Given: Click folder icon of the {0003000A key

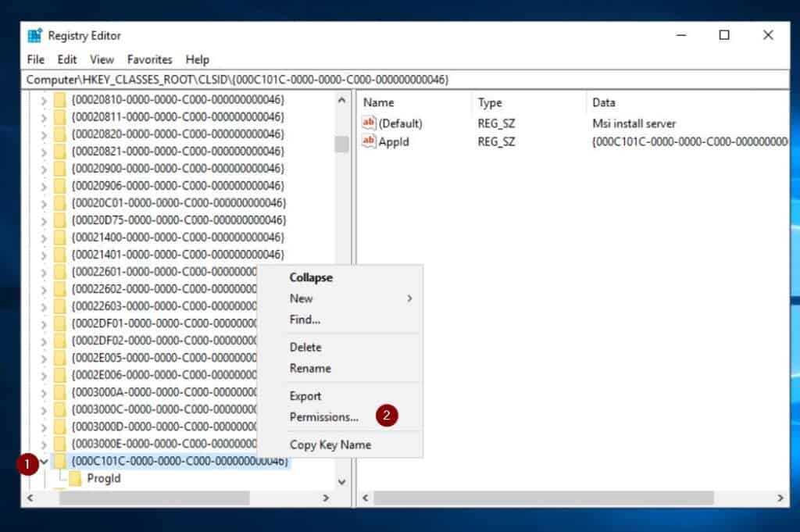Looking at the screenshot, I should 60,392.
